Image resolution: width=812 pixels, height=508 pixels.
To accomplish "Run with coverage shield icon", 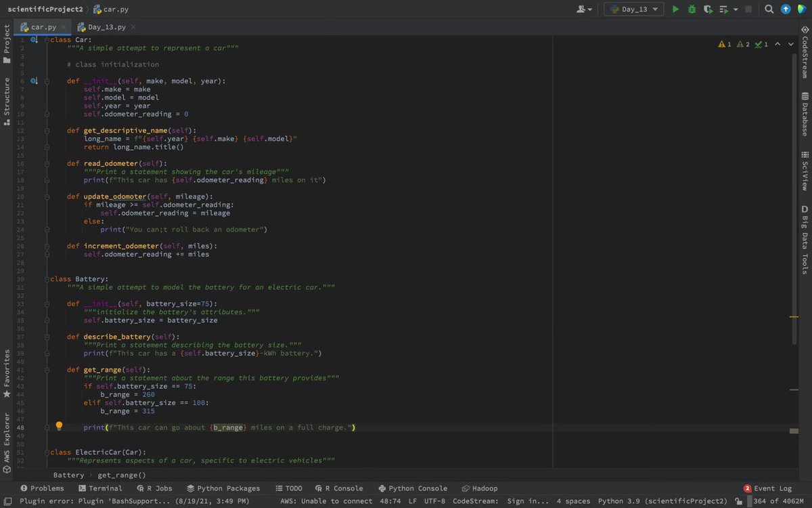I will coord(708,9).
